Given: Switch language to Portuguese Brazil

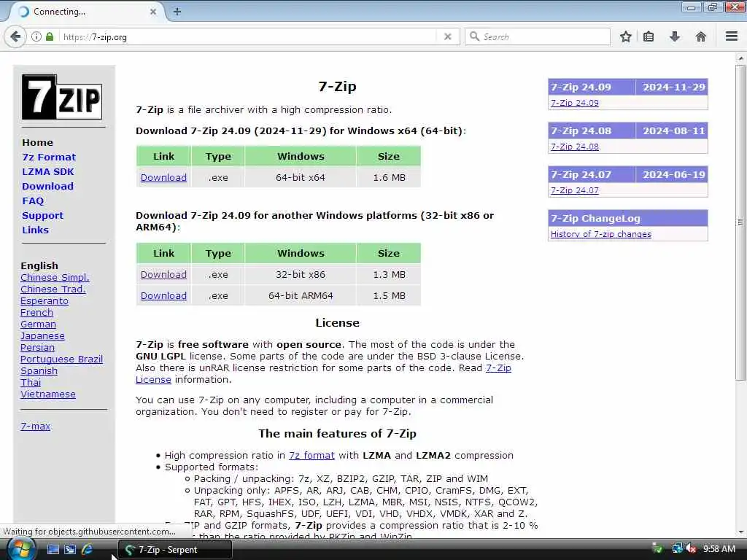Looking at the screenshot, I should [x=61, y=359].
